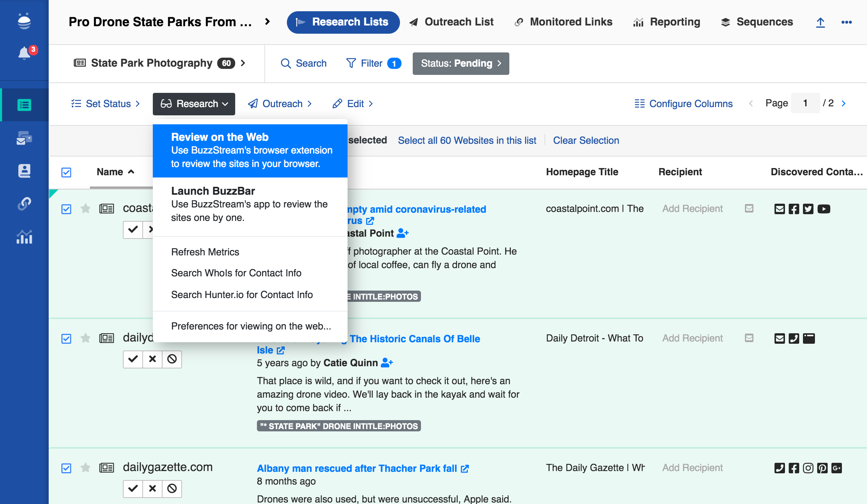Select Refresh Metrics menu item

[205, 252]
